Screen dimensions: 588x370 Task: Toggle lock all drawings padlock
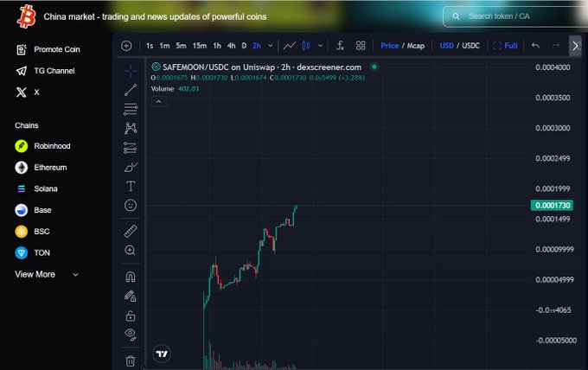click(131, 316)
